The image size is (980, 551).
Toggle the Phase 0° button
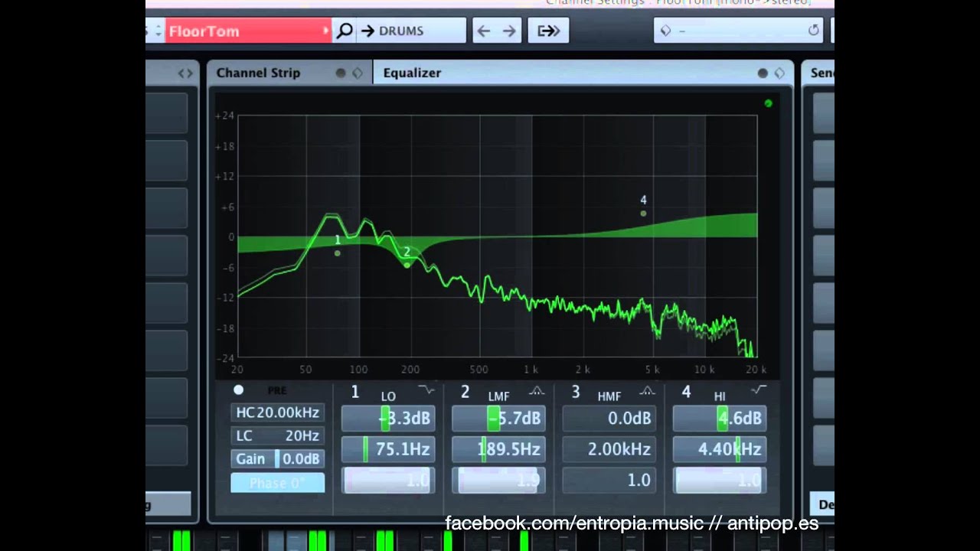[277, 482]
